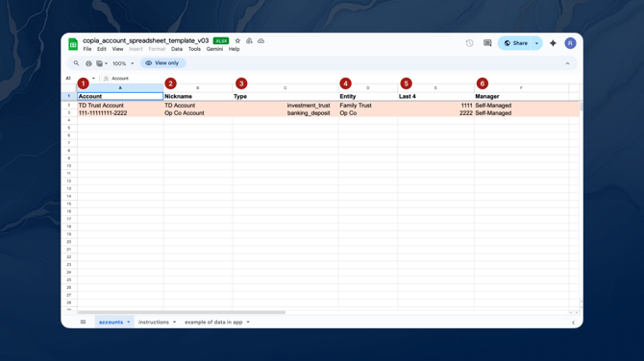Click the filter views icon
644x361 pixels.
99,63
